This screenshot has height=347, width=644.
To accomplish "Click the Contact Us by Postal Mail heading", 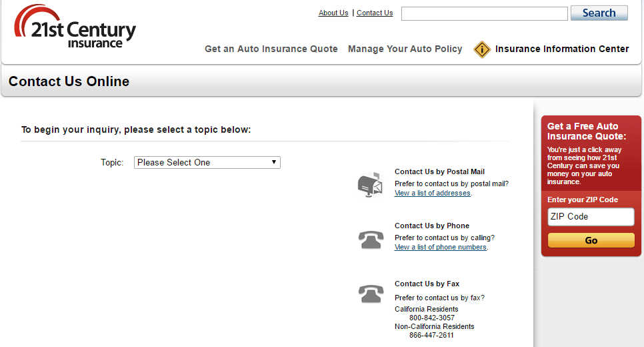I will click(x=439, y=171).
